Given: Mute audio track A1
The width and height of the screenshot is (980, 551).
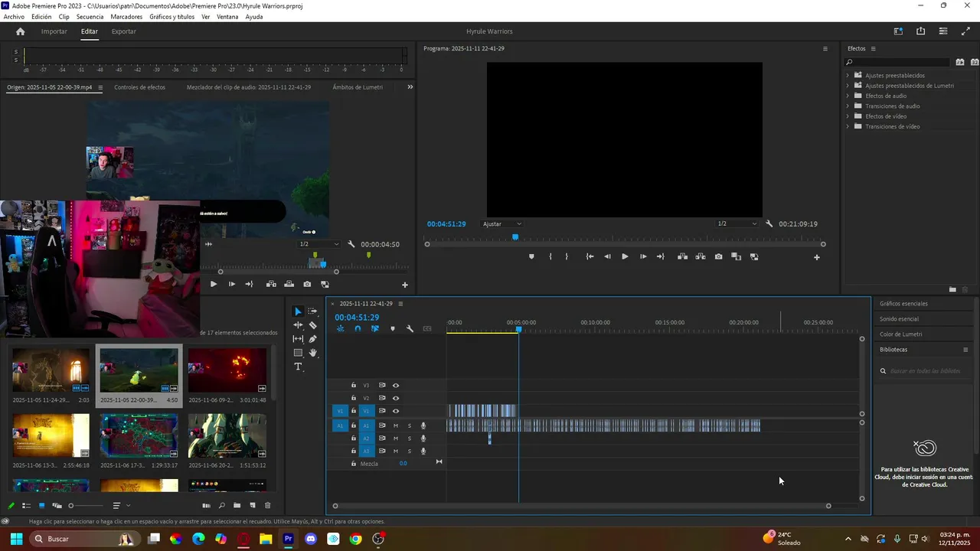Looking at the screenshot, I should click(x=396, y=425).
